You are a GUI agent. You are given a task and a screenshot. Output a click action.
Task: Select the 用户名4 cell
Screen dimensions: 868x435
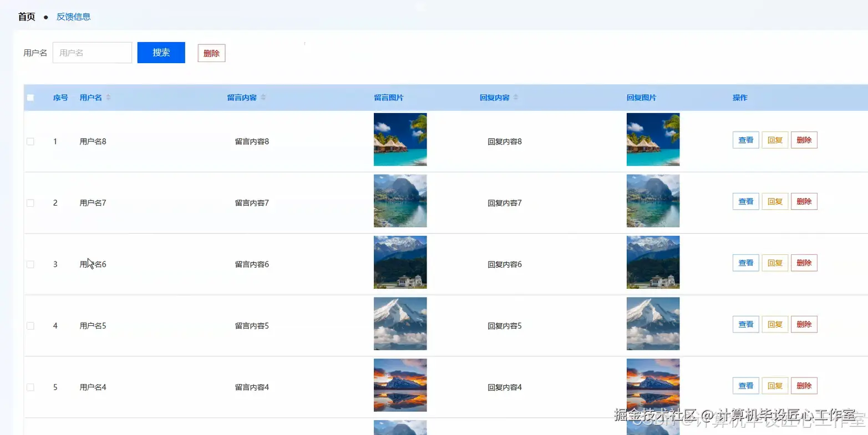[93, 387]
